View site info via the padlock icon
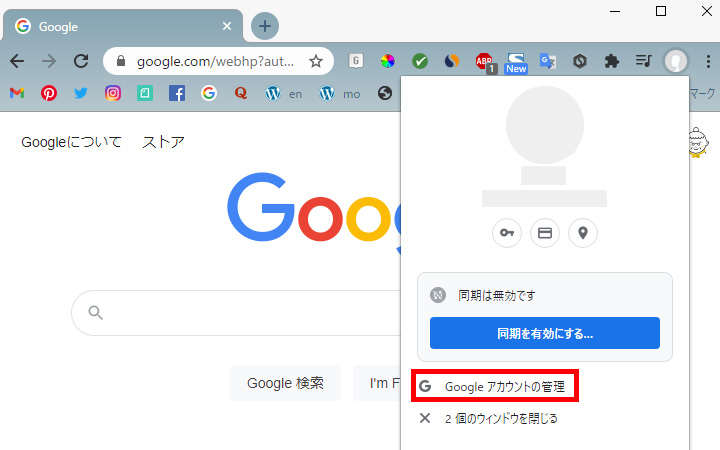The image size is (720, 450). coord(121,61)
